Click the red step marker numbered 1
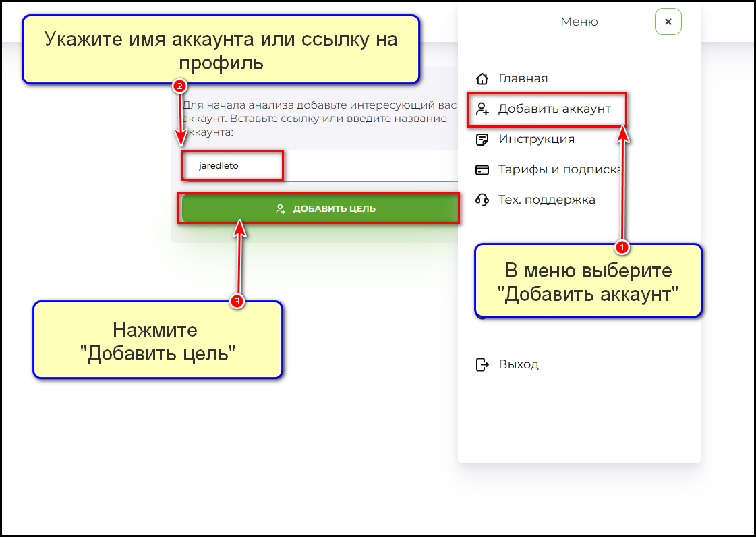The image size is (756, 537). [623, 248]
